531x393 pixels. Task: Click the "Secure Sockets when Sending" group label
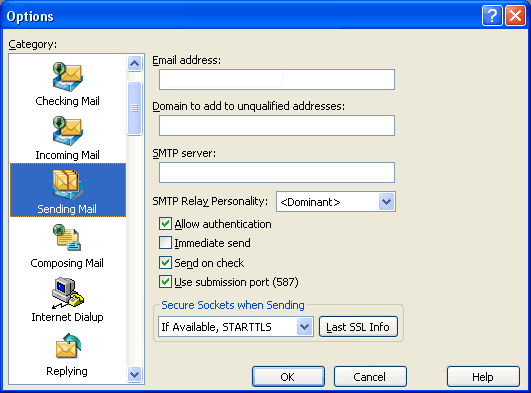click(233, 305)
